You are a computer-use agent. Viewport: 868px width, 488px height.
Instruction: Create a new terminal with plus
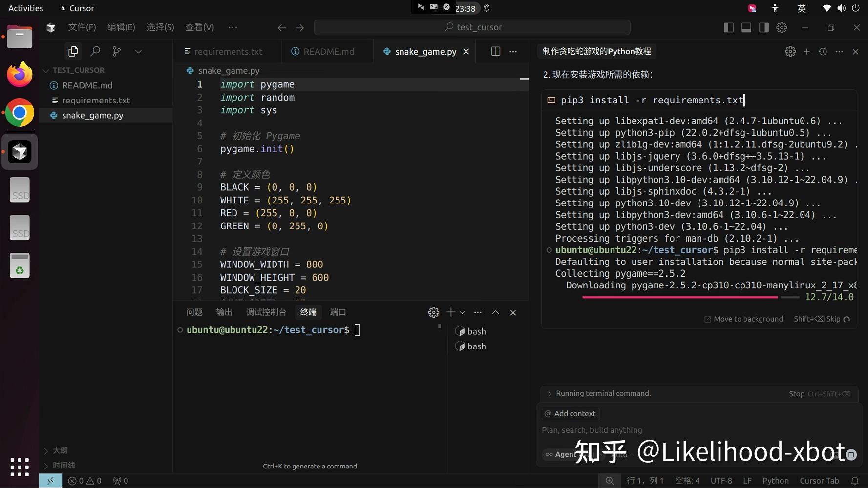pos(451,312)
